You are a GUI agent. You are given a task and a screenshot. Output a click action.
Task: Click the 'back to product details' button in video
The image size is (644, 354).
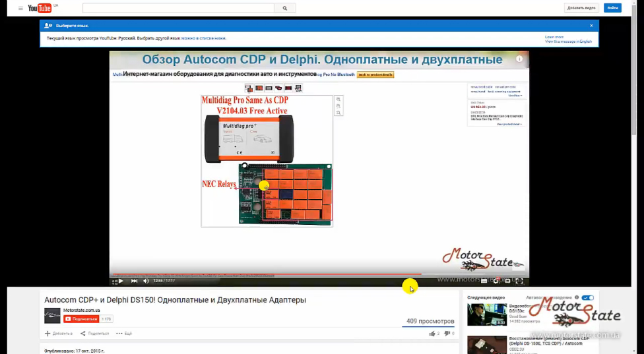[x=375, y=74]
